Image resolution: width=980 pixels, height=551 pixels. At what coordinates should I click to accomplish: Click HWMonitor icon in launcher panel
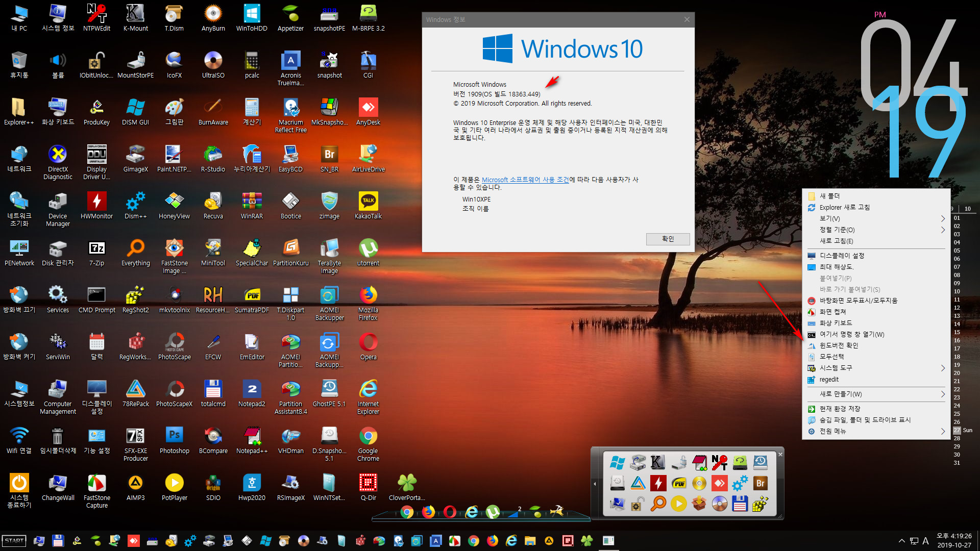pos(658,483)
